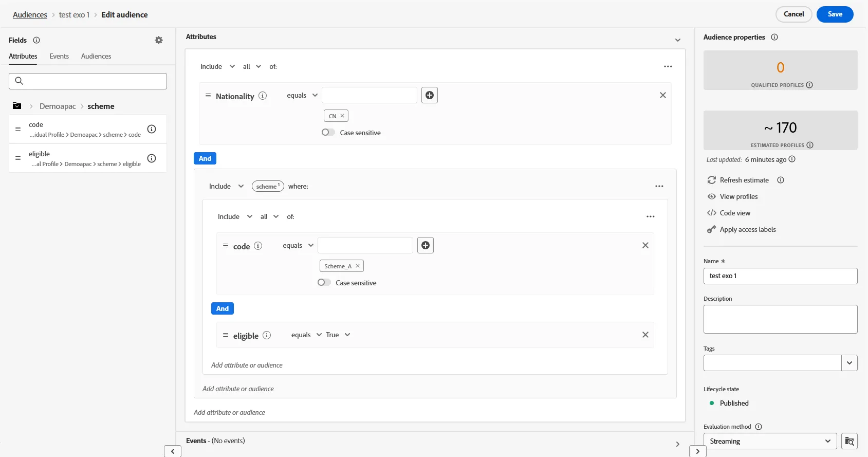This screenshot has height=457, width=868.
Task: Switch to the Events tab
Action: [x=59, y=56]
